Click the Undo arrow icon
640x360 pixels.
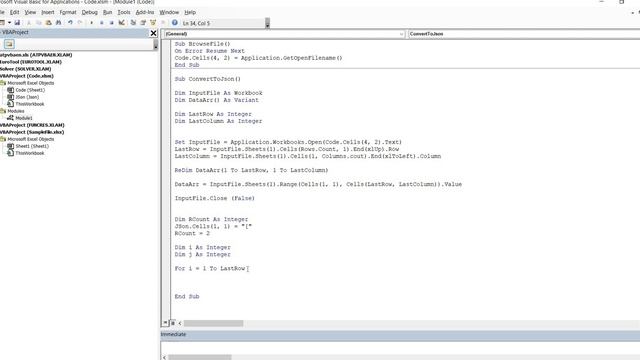[70, 23]
